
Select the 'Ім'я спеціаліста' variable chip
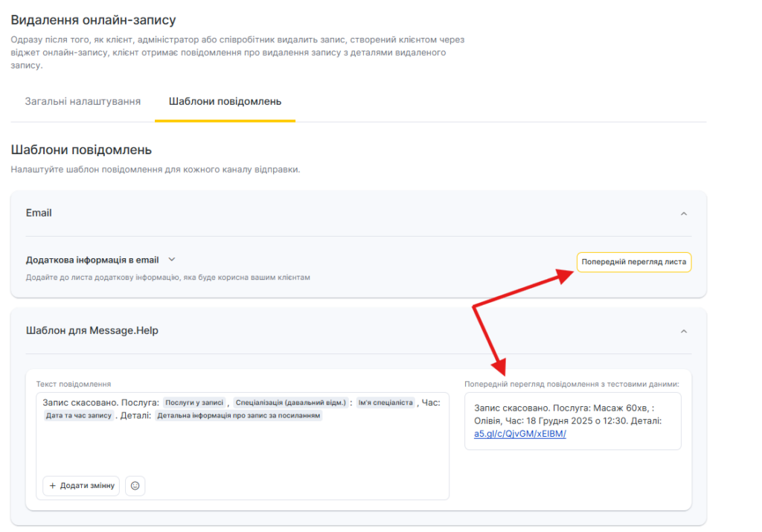385,403
